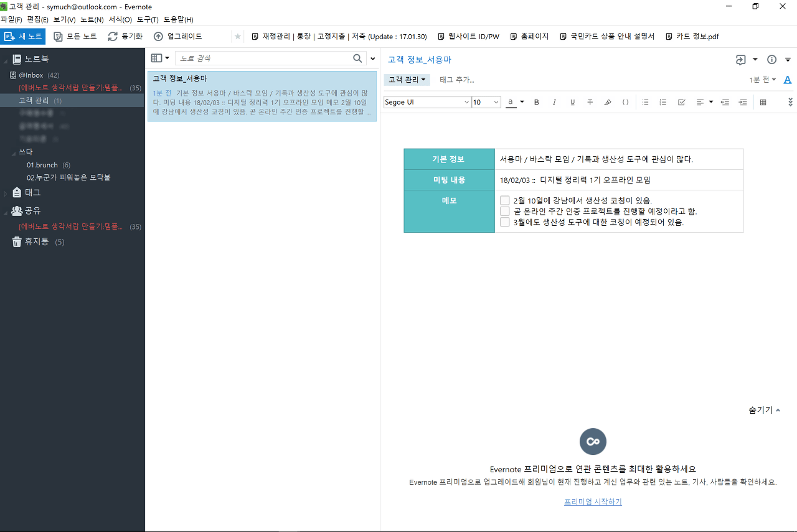Open the 편집 menu
This screenshot has height=532, width=797.
tap(37, 19)
